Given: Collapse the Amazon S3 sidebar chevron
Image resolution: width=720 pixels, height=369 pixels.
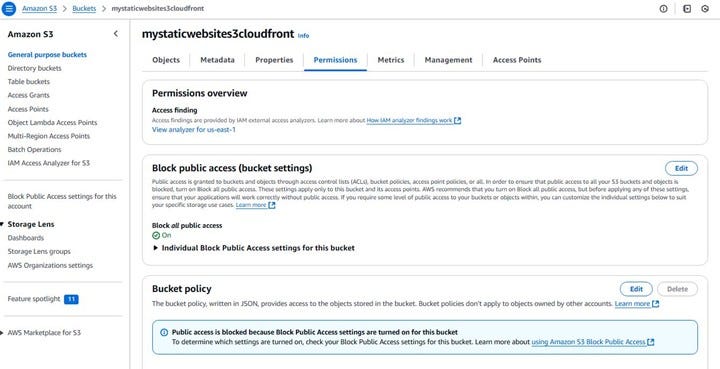Looking at the screenshot, I should [x=115, y=34].
